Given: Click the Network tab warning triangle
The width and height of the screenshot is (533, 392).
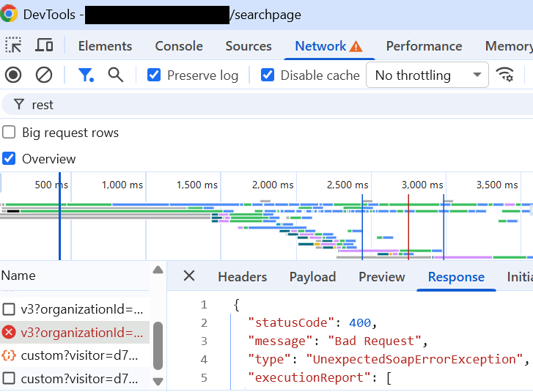Looking at the screenshot, I should (x=356, y=46).
